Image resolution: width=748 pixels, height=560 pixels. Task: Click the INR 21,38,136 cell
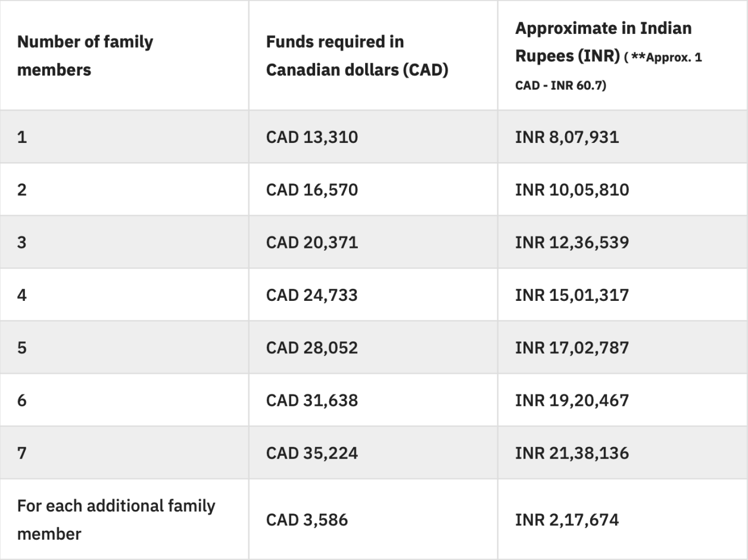click(x=572, y=453)
